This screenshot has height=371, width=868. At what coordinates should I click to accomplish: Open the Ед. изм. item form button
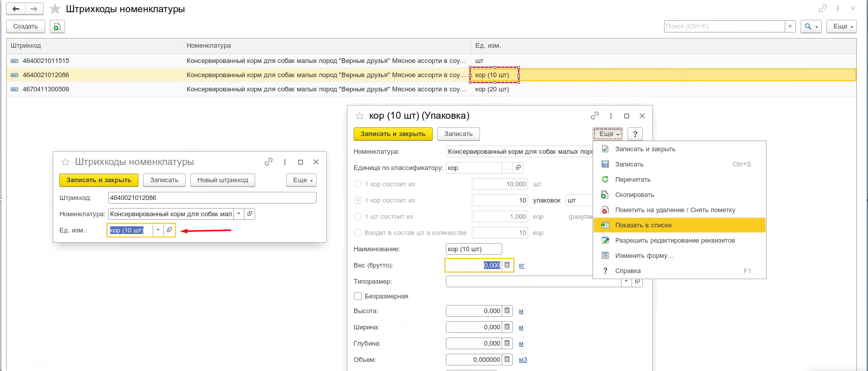[x=169, y=230]
